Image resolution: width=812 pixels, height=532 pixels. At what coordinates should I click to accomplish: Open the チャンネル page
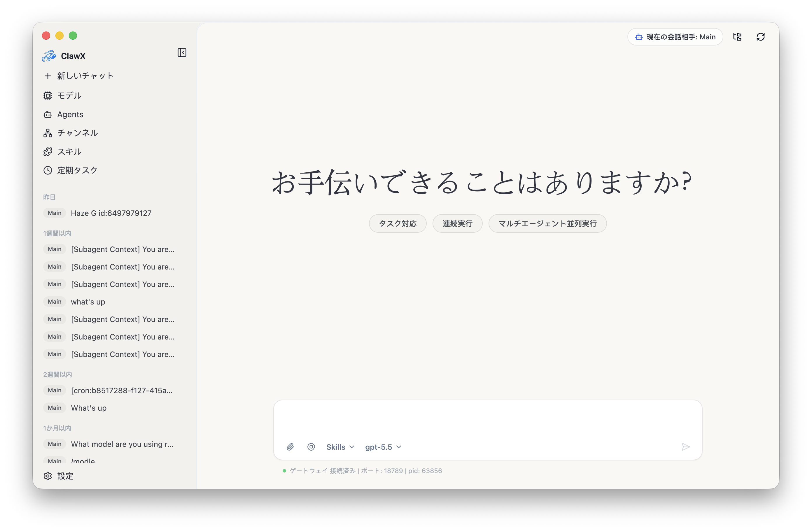pyautogui.click(x=115, y=133)
